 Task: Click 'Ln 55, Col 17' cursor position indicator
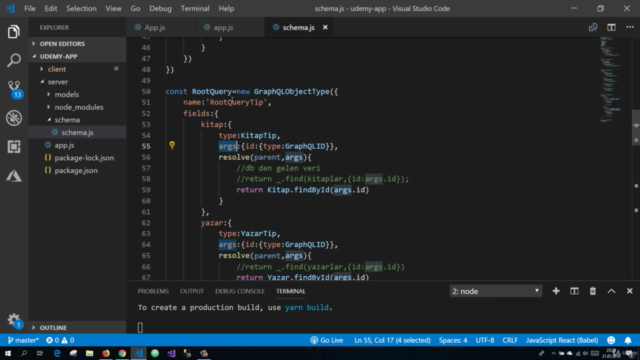[392, 340]
